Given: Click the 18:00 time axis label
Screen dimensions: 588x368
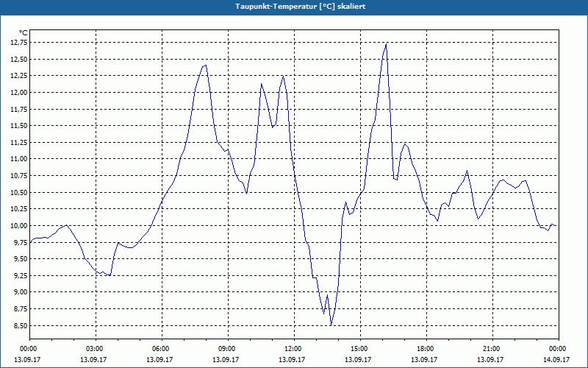Looking at the screenshot, I should (x=425, y=349).
